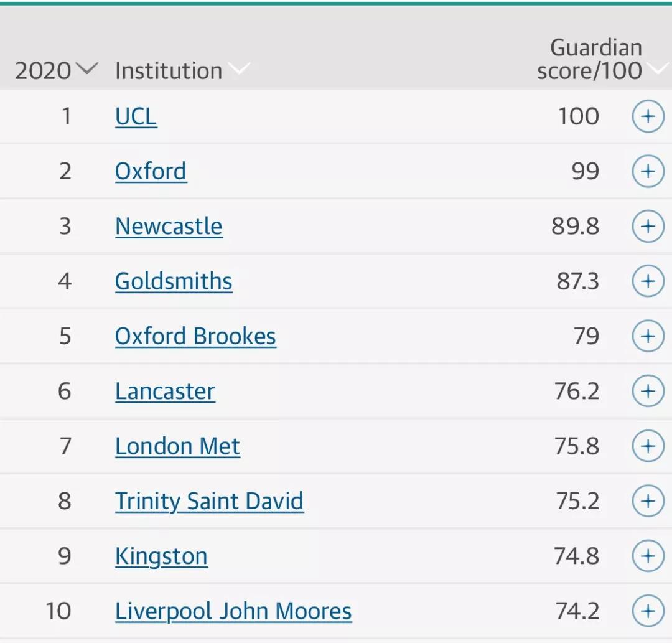The width and height of the screenshot is (672, 643).
Task: Open Newcastle details via plus icon
Action: (x=648, y=226)
